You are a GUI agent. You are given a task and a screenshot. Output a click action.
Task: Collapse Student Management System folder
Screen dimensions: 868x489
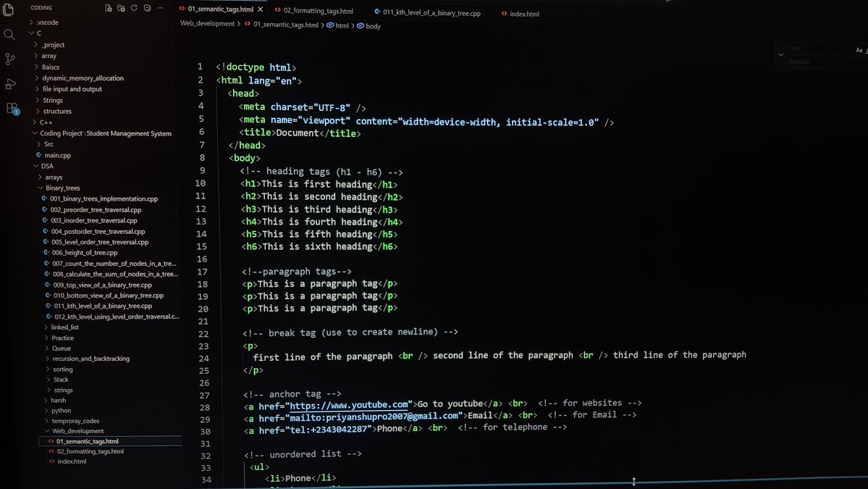(x=101, y=133)
